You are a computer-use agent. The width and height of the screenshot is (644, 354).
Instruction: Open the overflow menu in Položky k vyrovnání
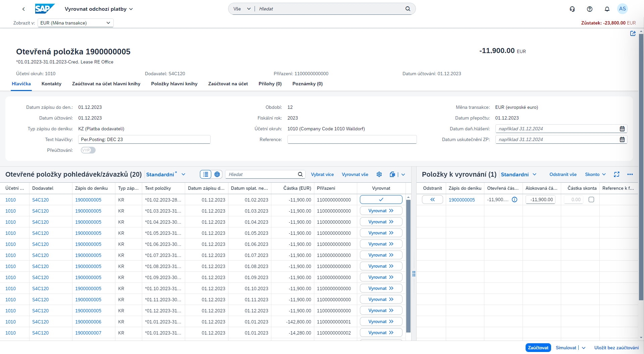pos(630,174)
